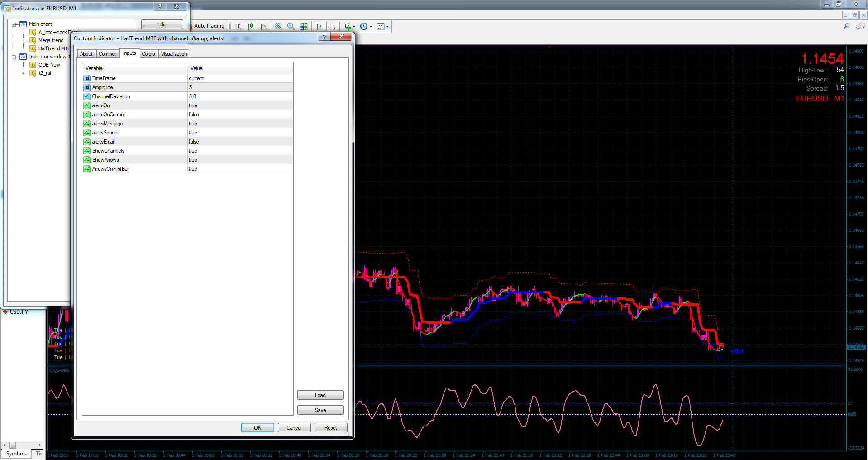Collapse the Indicator window 1 node
This screenshot has height=460, width=868.
[x=14, y=57]
